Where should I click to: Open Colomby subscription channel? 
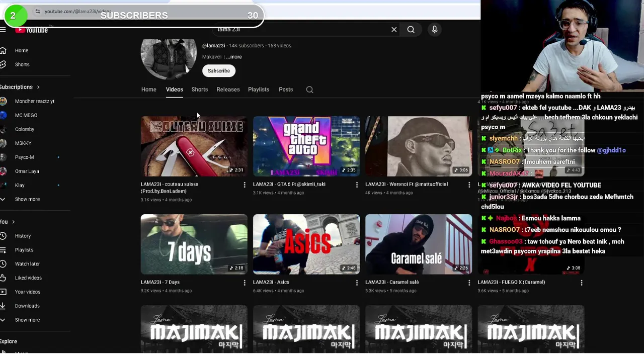pyautogui.click(x=24, y=129)
